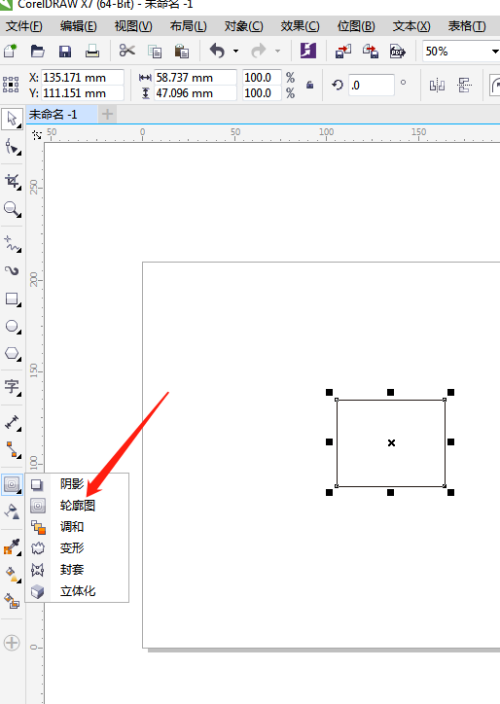This screenshot has height=704, width=500.
Task: Open the 效果(C) menu
Action: [x=300, y=26]
